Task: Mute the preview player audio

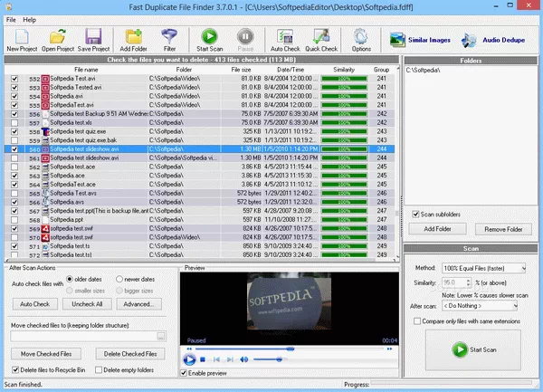Action: click(243, 359)
